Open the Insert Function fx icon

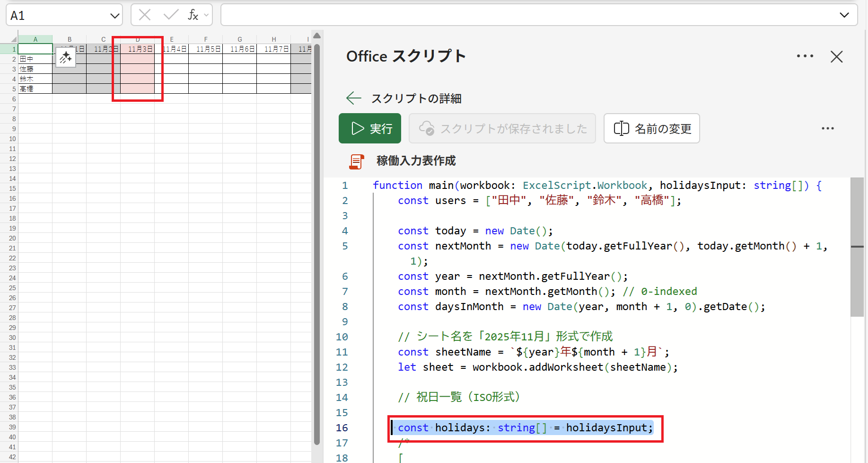[193, 15]
